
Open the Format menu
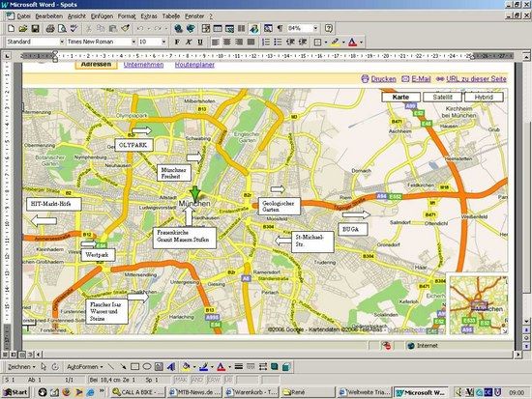[127, 15]
